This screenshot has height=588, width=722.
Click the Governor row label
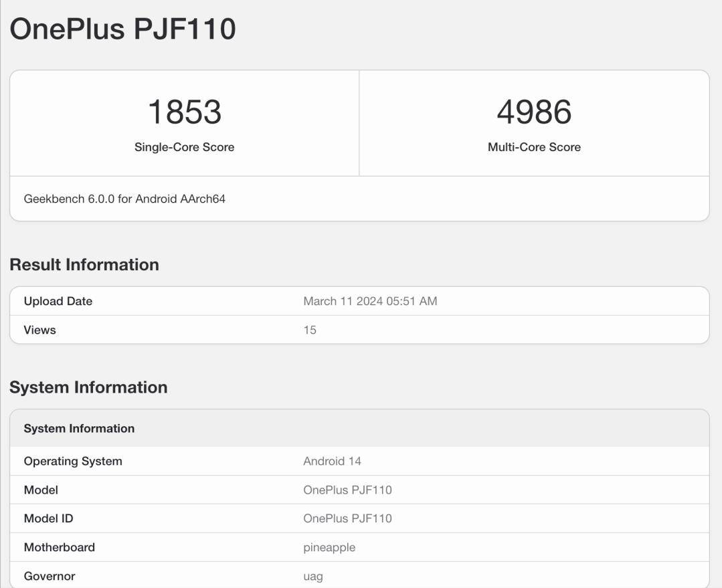point(50,576)
